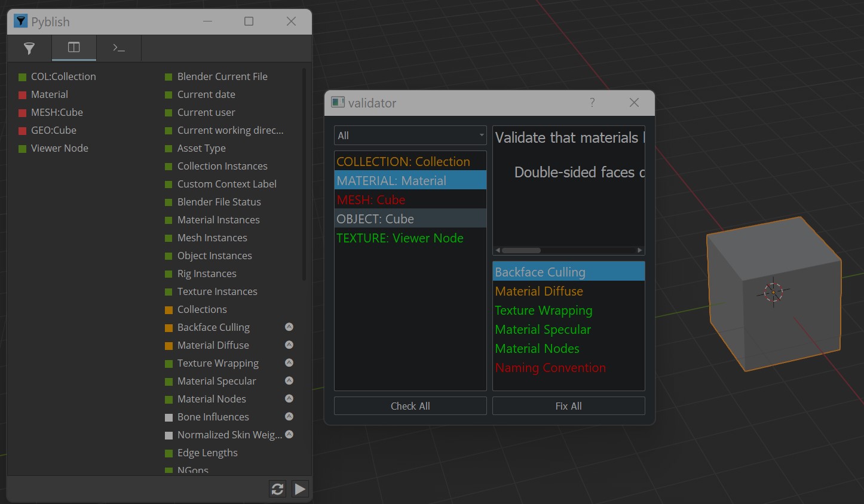Click the action icon beside Backface Culling
The height and width of the screenshot is (504, 864).
point(289,327)
